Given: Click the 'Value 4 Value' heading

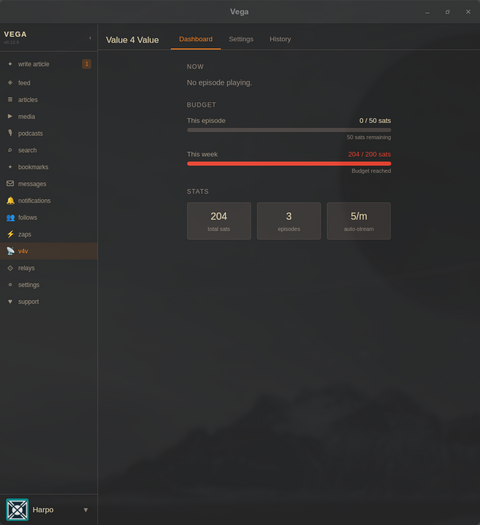Looking at the screenshot, I should click(x=133, y=40).
